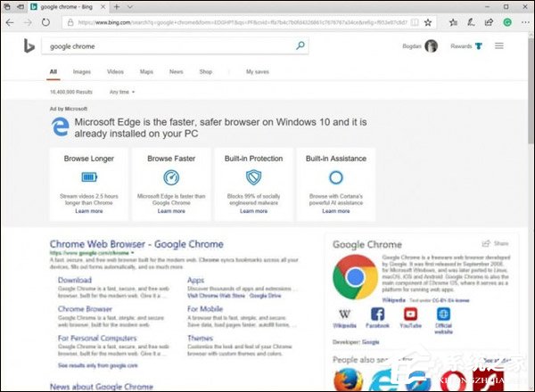This screenshot has width=535, height=392.
Task: Click the lock icon in the address bar
Action: [x=70, y=22]
